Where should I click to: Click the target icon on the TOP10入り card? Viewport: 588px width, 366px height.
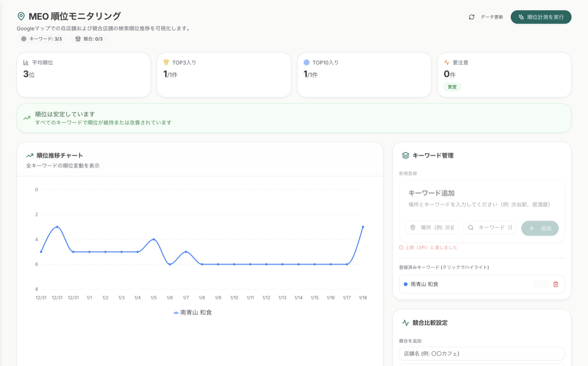click(306, 62)
